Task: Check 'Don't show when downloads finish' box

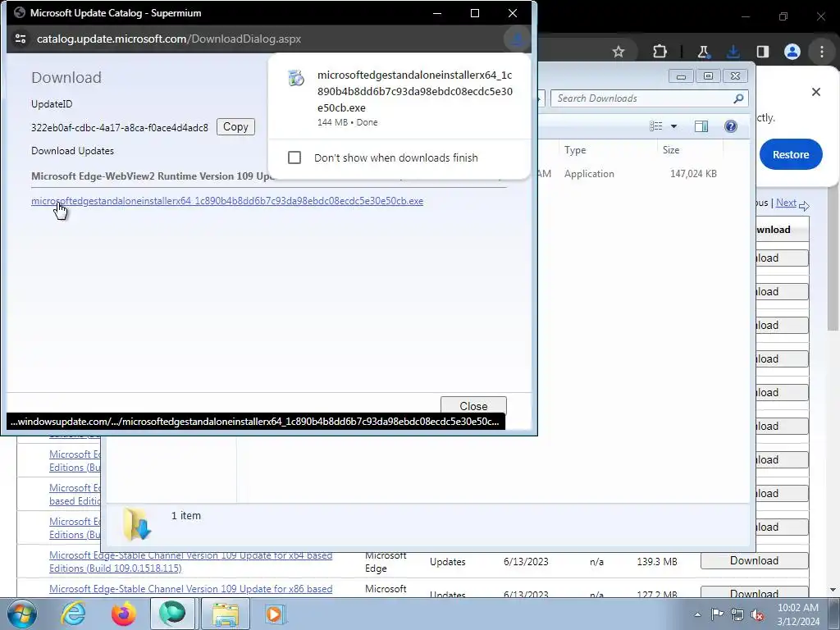Action: coord(294,157)
